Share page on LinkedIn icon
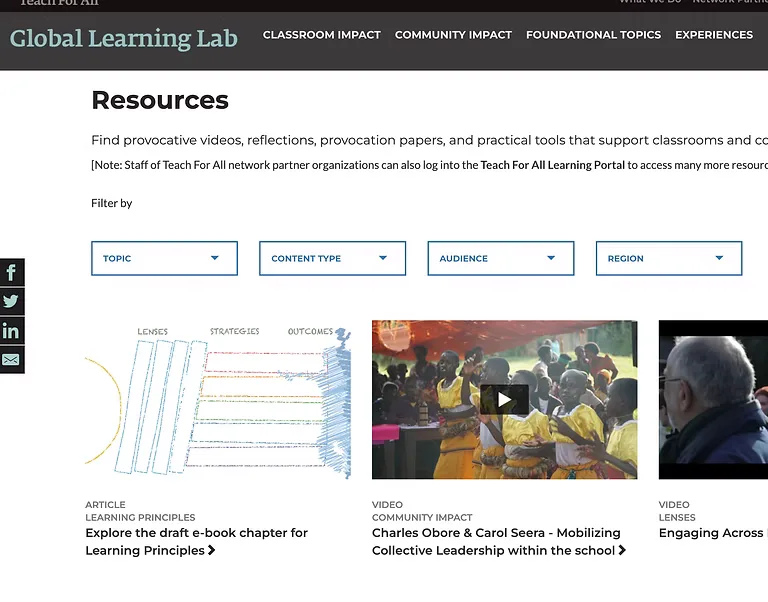 tap(12, 331)
